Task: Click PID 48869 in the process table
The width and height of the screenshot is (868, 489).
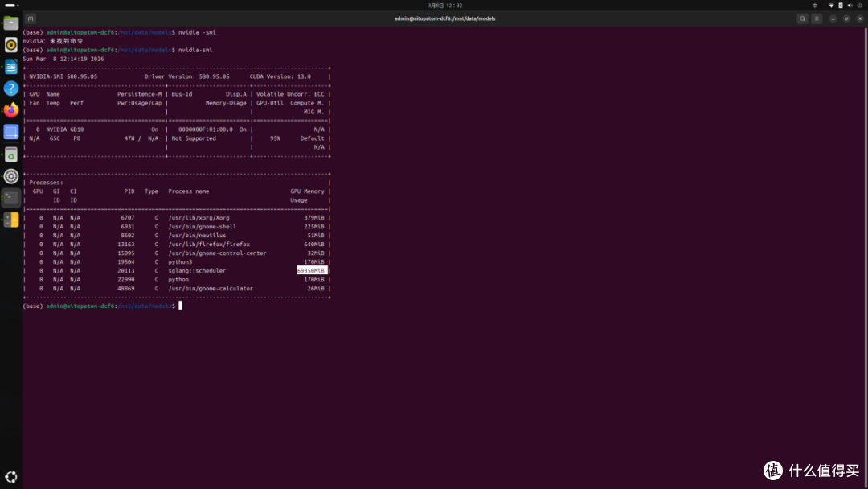Action: click(x=125, y=289)
